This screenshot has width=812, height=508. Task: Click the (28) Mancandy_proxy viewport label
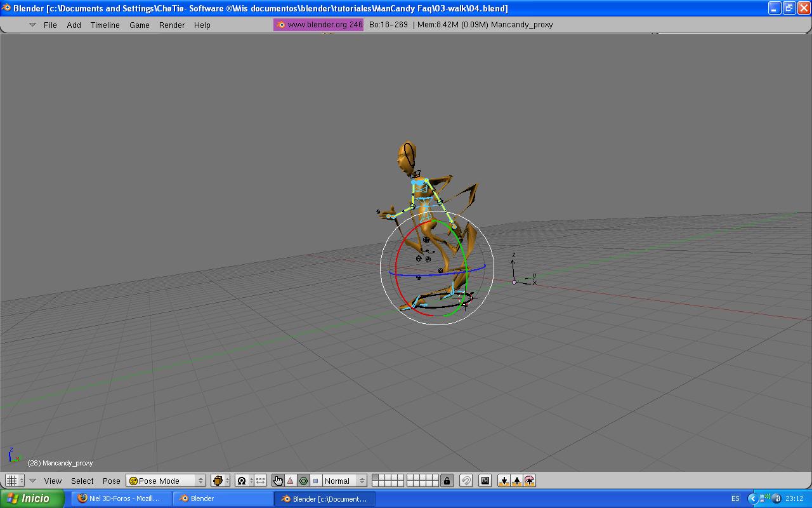[60, 463]
